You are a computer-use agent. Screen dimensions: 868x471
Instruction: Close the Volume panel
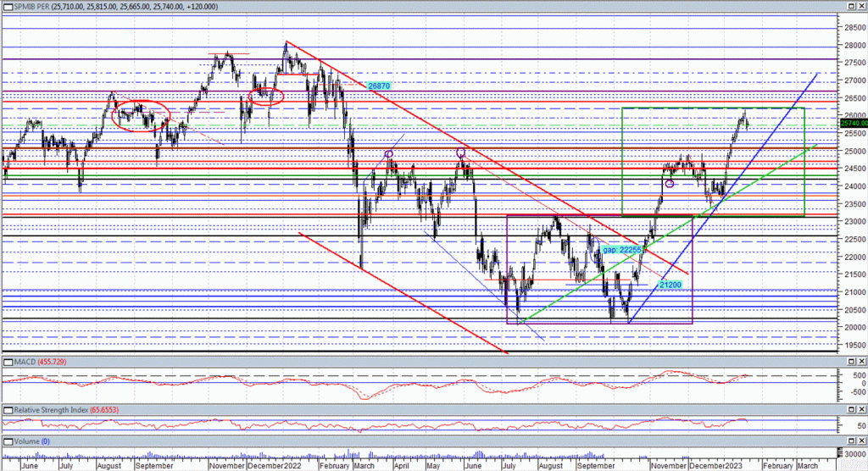861,441
